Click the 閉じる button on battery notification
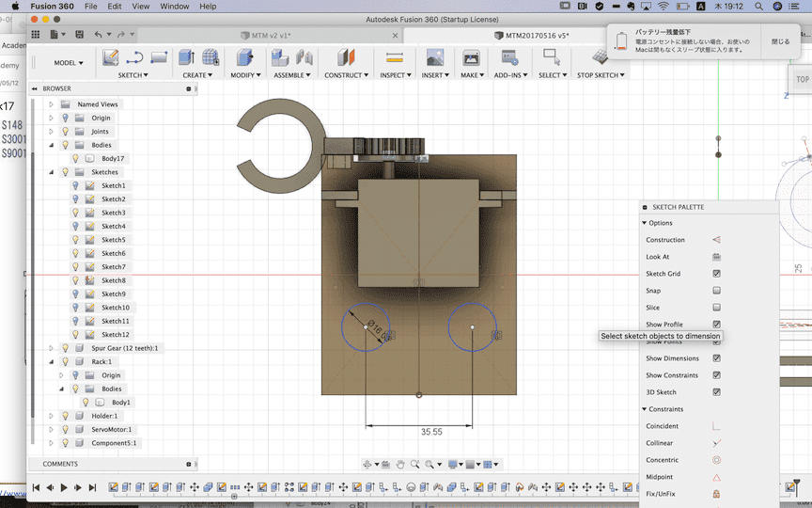The width and height of the screenshot is (812, 508). 780,42
